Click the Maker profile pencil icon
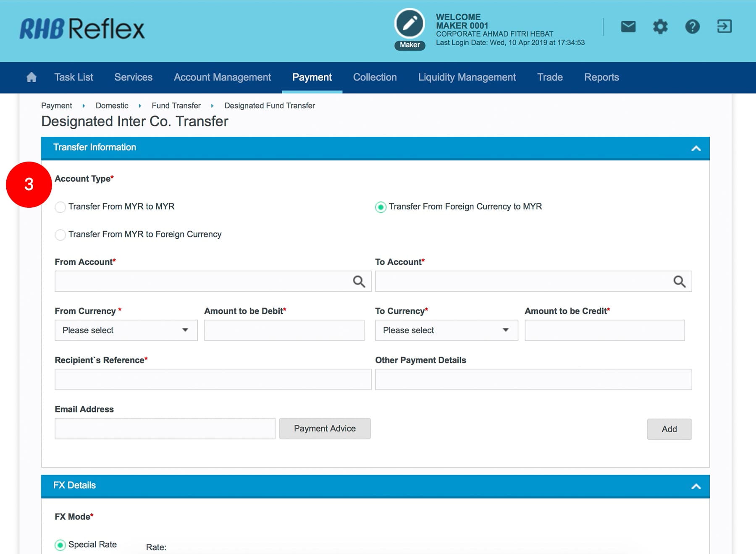The image size is (756, 554). [409, 24]
